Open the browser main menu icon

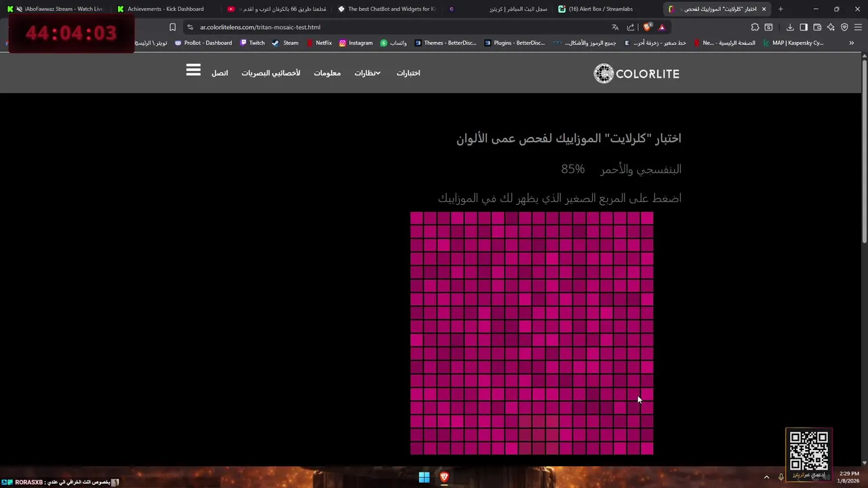[858, 27]
